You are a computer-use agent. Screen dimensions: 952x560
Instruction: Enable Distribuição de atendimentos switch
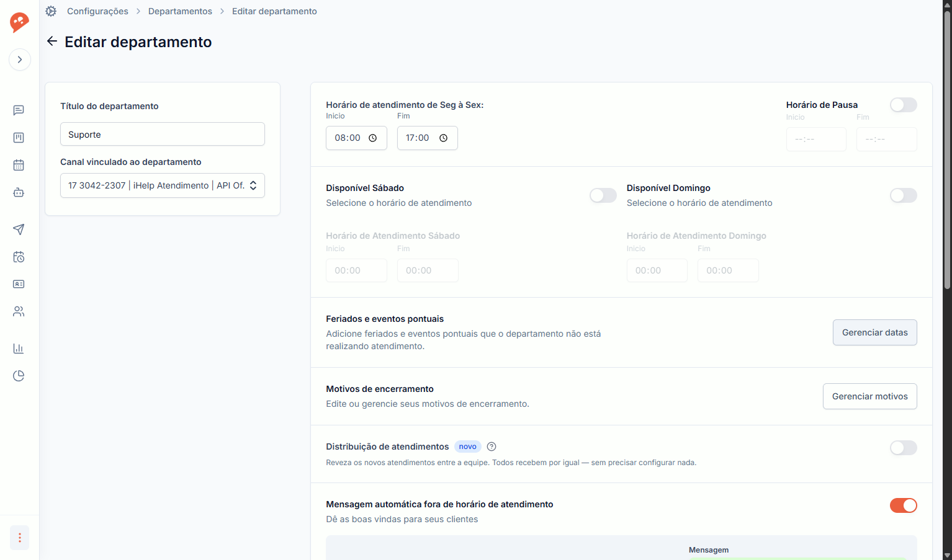click(904, 448)
